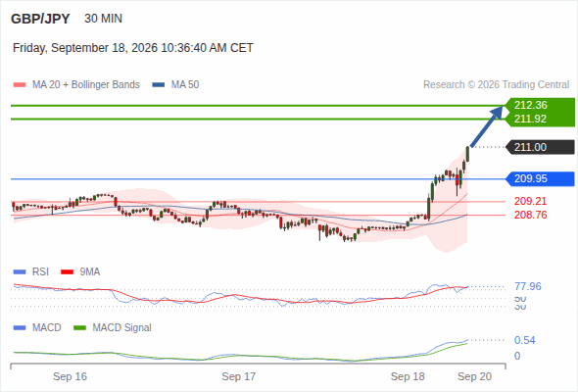Image resolution: width=578 pixels, height=392 pixels.
Task: Click the 211.00 current price label
Action: (x=531, y=147)
